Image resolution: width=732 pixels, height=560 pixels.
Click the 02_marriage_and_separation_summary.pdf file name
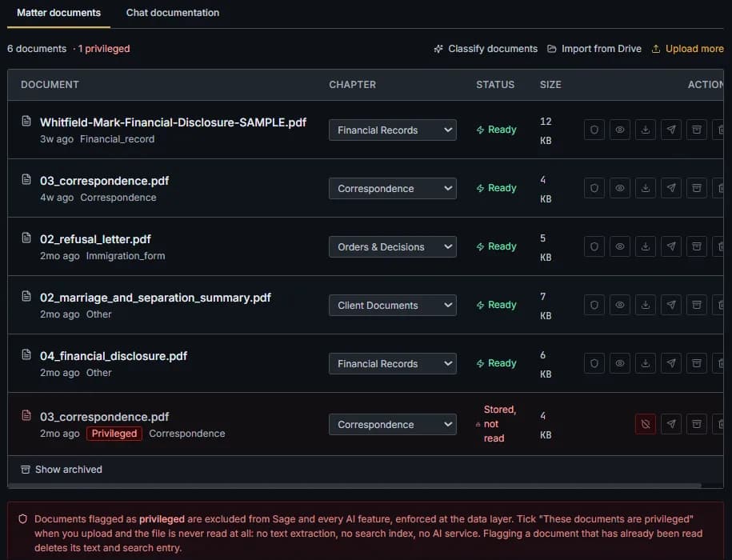click(x=155, y=298)
